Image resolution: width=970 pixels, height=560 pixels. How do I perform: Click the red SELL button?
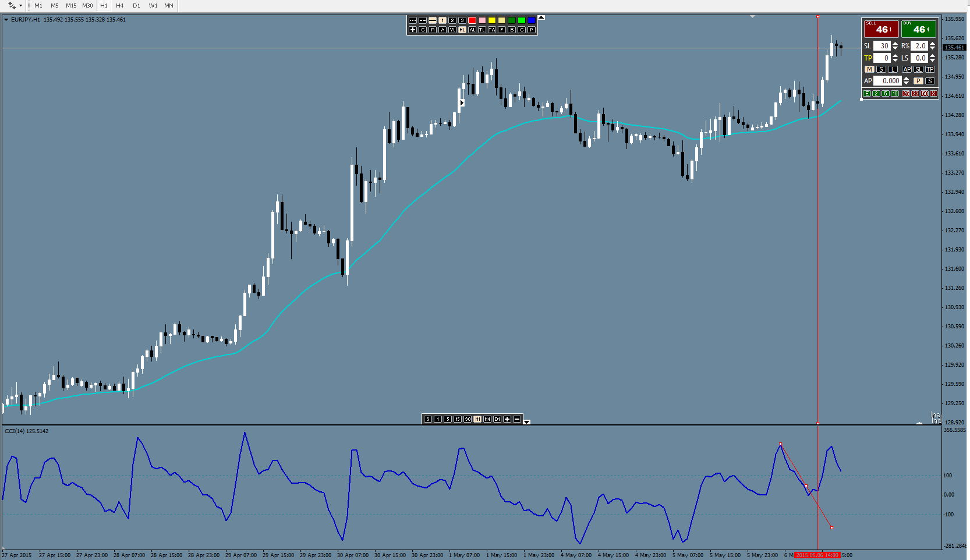point(881,29)
